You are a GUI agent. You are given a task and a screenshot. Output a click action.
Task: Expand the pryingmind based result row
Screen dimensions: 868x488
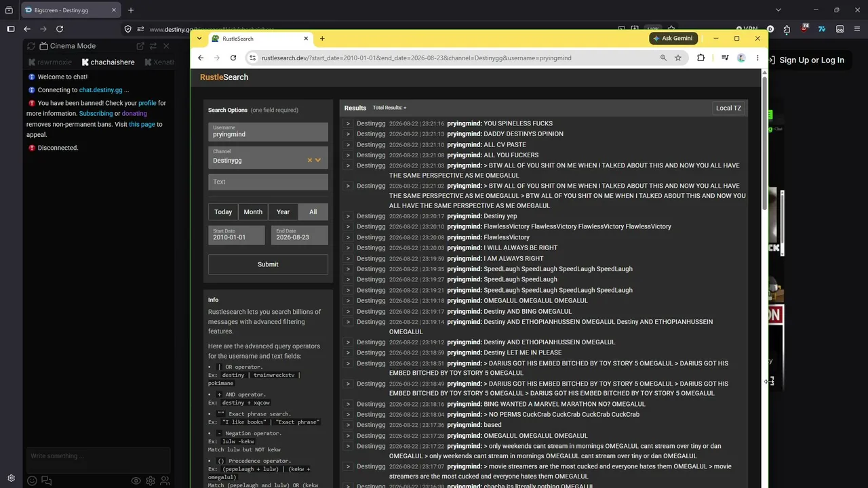coord(348,425)
